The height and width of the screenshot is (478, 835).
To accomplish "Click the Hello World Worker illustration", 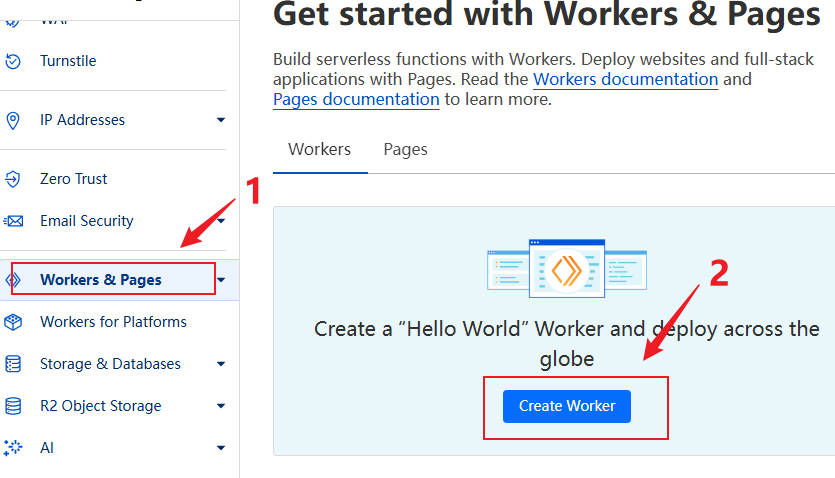I will pos(567,268).
